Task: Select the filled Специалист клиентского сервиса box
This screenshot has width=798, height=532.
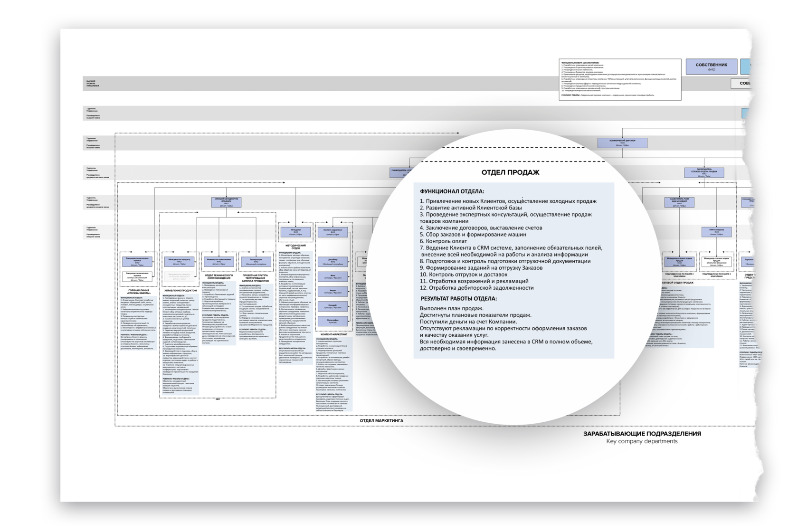Action: (x=137, y=261)
